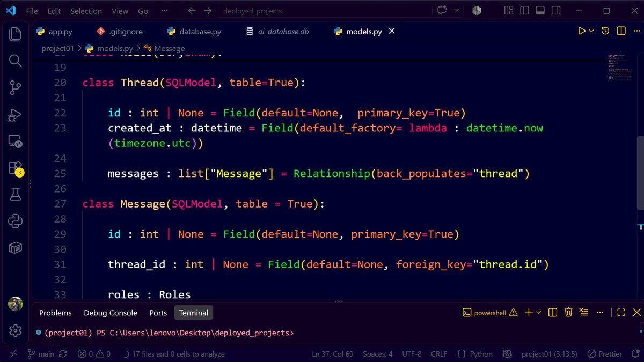This screenshot has width=644, height=362.
Task: Split the terminal
Action: coord(553,312)
